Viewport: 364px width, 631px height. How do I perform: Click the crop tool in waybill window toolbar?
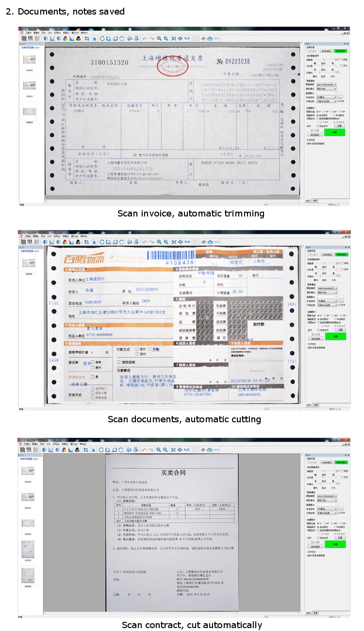87,242
